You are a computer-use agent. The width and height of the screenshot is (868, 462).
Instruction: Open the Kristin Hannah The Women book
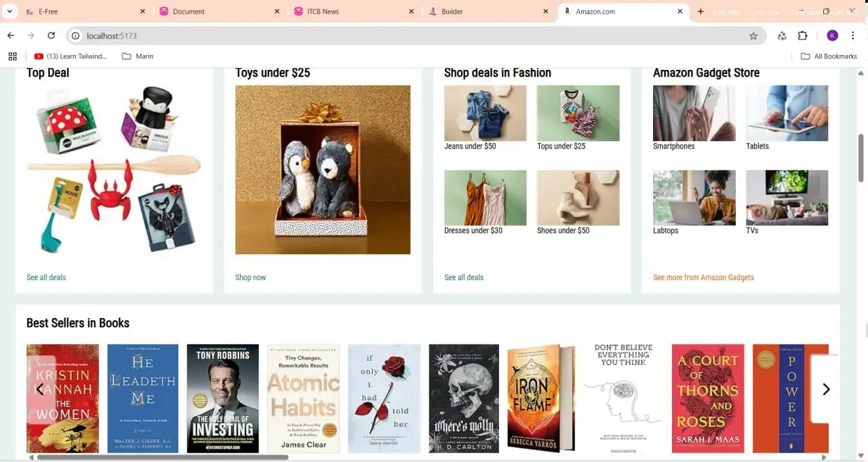tap(62, 398)
